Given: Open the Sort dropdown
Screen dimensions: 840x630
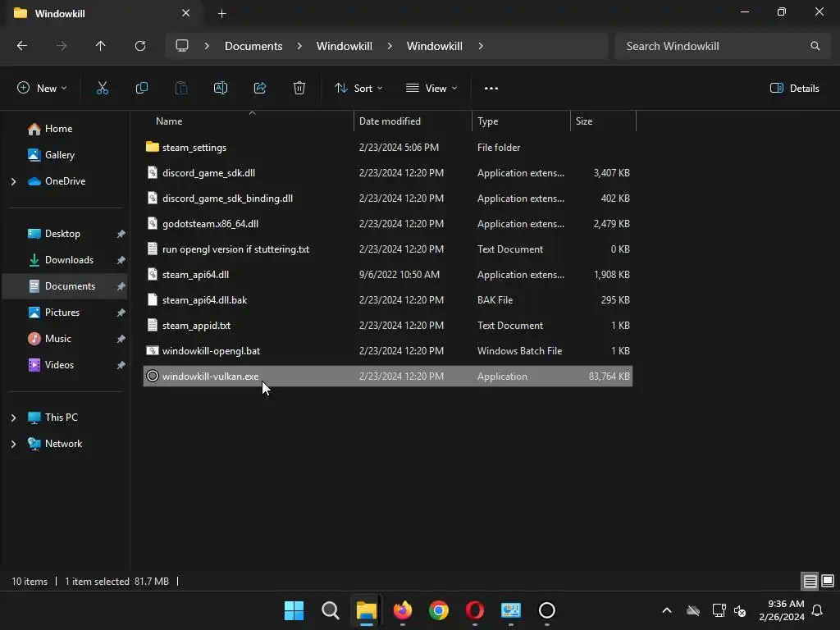Looking at the screenshot, I should [x=358, y=89].
